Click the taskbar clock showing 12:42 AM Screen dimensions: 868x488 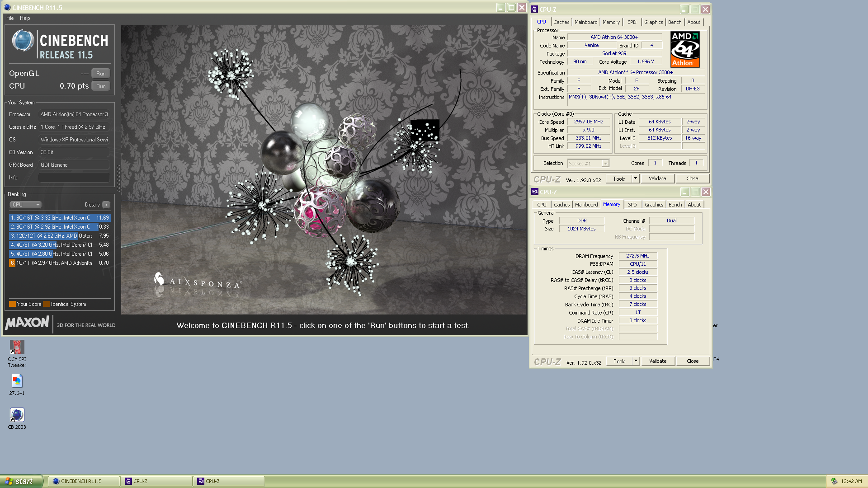click(851, 481)
